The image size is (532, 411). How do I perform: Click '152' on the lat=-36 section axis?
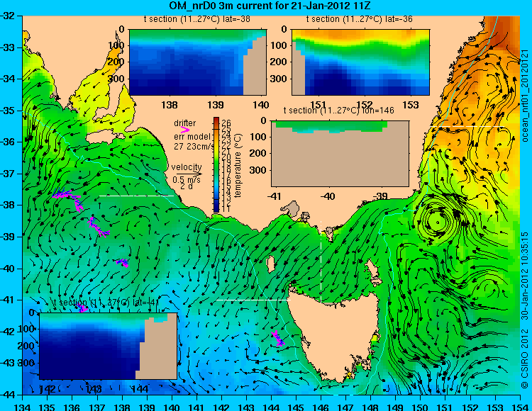click(365, 105)
